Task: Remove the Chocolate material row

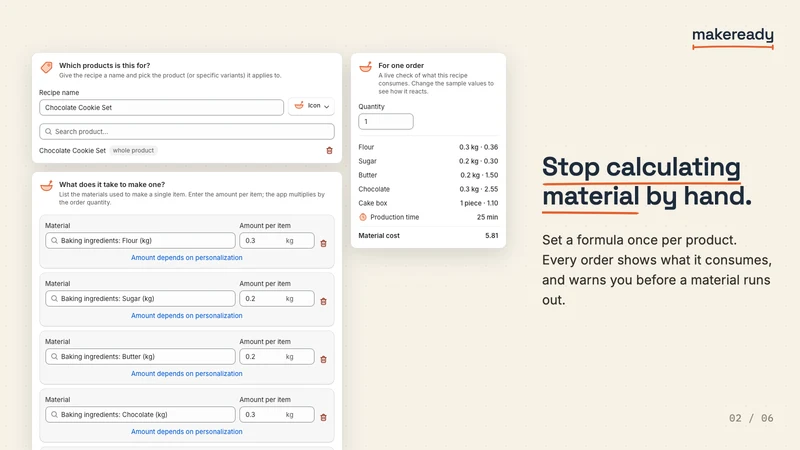Action: [323, 417]
